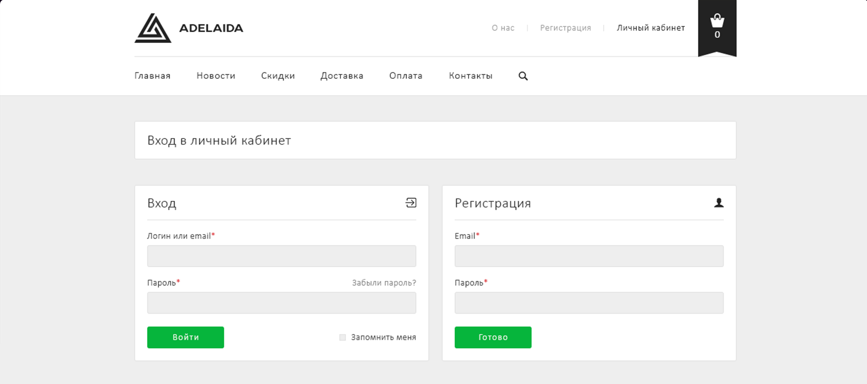Click the search magnifier icon
The image size is (867, 384).
pyautogui.click(x=523, y=76)
